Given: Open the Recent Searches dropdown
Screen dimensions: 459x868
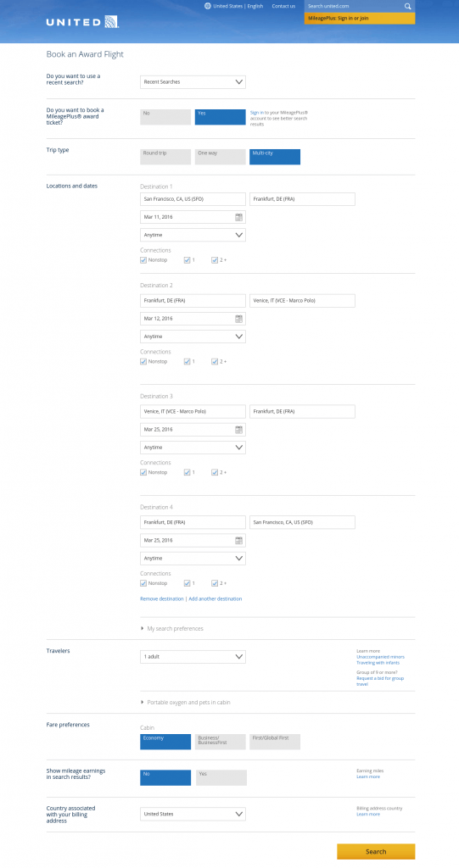Looking at the screenshot, I should click(193, 82).
